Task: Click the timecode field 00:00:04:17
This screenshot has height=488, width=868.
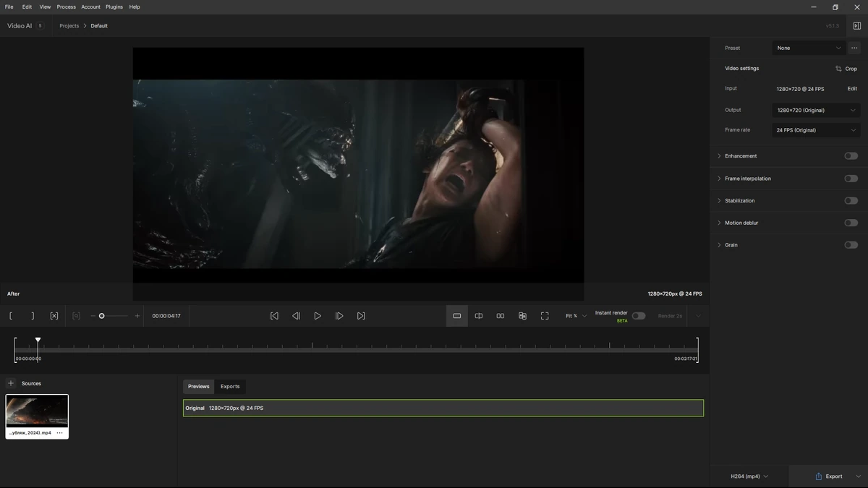Action: click(166, 316)
